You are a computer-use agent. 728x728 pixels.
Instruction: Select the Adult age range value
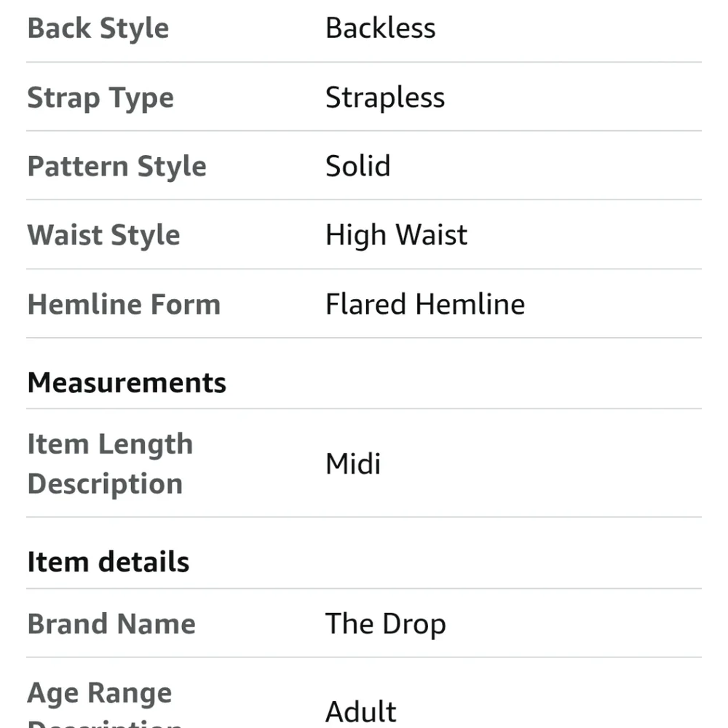360,711
